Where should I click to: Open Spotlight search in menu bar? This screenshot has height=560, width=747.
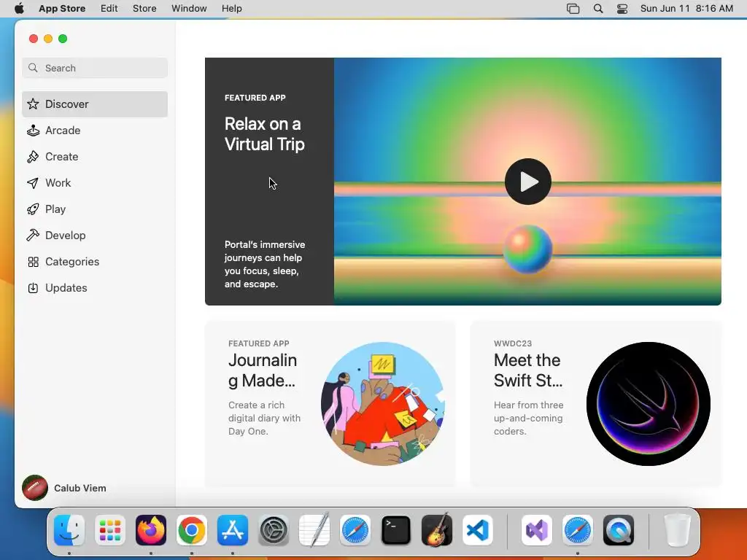(x=598, y=9)
